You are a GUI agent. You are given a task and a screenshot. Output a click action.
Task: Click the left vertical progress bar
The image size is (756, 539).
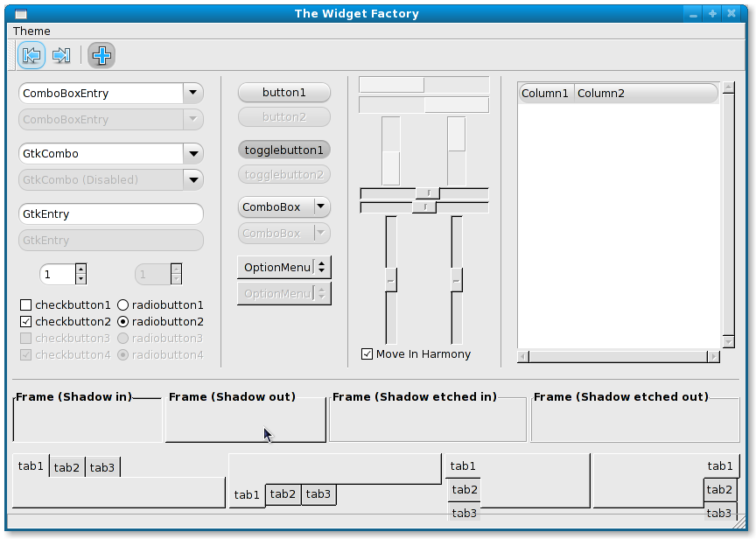coord(391,150)
